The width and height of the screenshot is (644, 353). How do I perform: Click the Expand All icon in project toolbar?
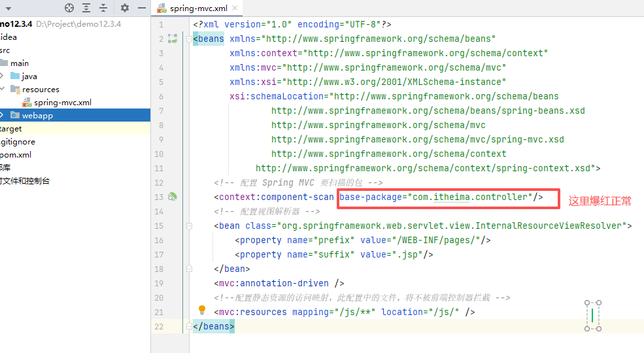coord(86,8)
